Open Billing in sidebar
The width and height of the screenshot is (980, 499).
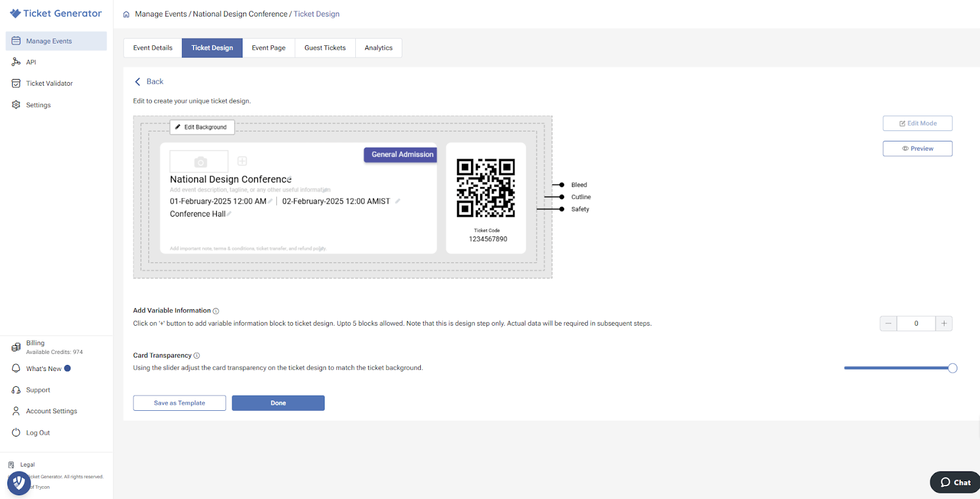pyautogui.click(x=47, y=347)
